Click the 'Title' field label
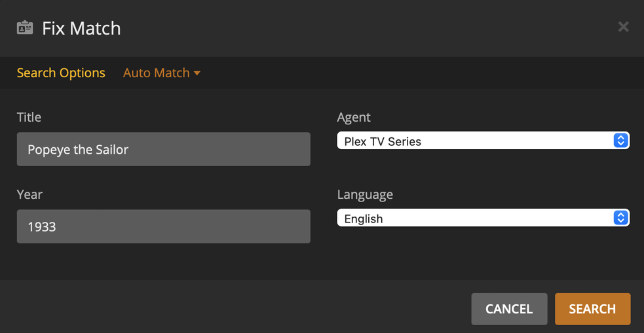Screen dimensions: 644x333 tap(29, 117)
